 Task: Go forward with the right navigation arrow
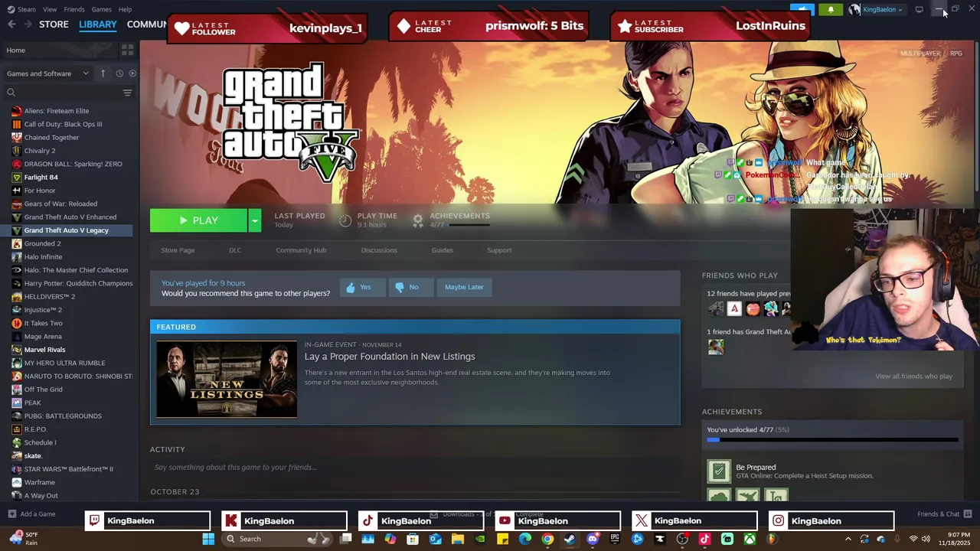pos(28,24)
